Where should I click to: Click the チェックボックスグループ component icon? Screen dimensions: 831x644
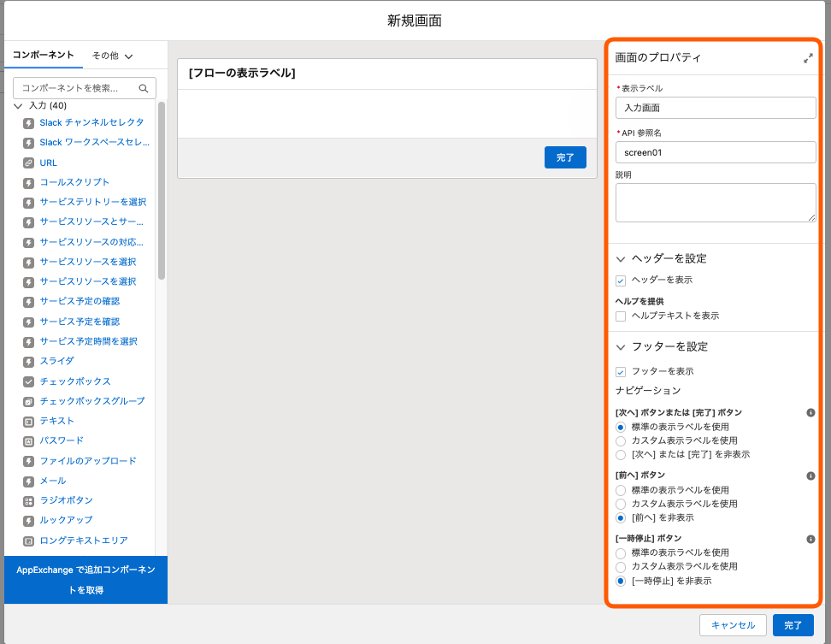(28, 402)
